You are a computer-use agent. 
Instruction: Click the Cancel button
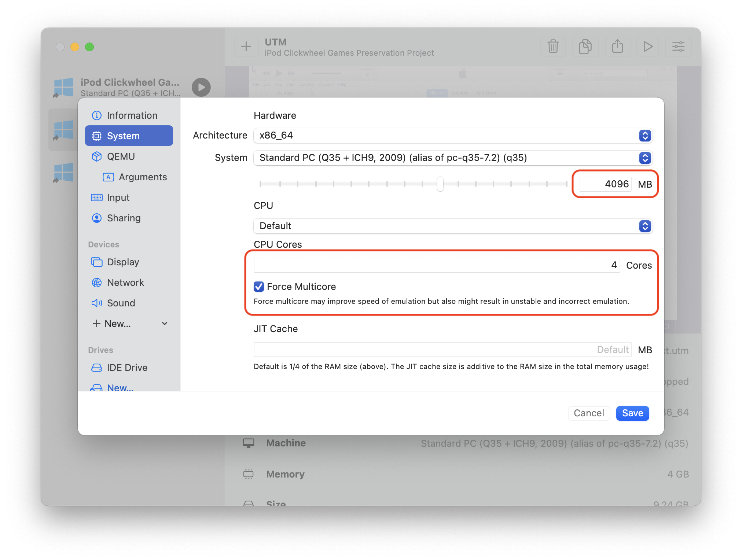click(589, 412)
